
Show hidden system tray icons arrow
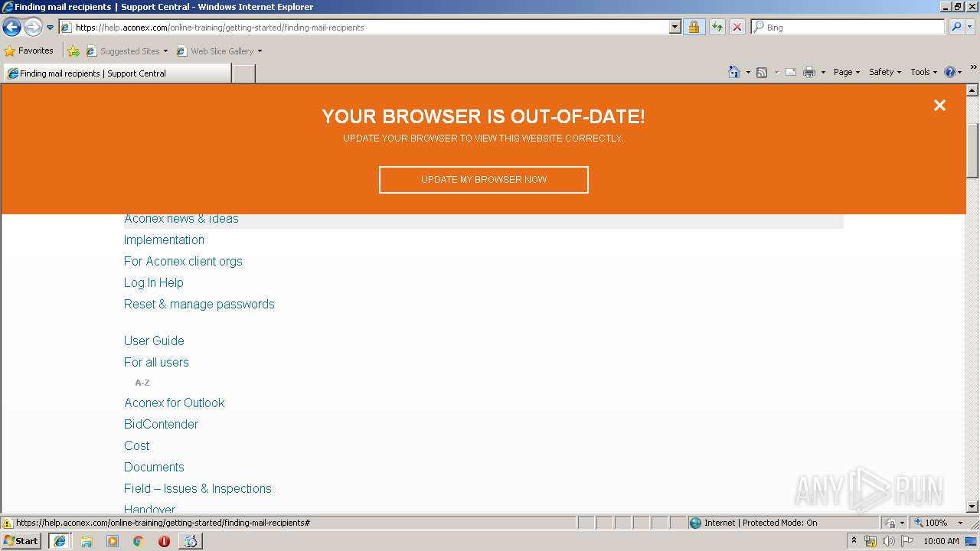point(854,540)
